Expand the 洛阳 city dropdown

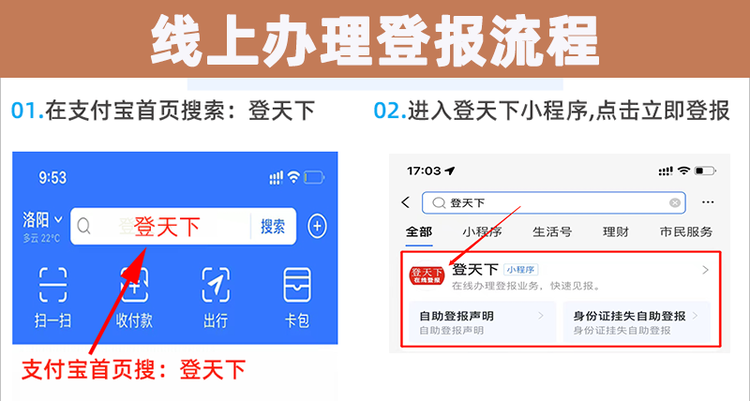coord(43,220)
